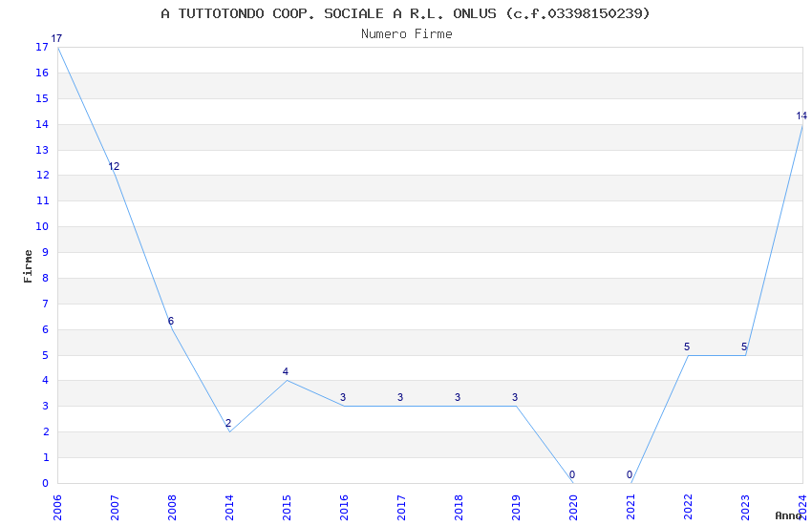Click data point value 2 for year 2014

(228, 423)
